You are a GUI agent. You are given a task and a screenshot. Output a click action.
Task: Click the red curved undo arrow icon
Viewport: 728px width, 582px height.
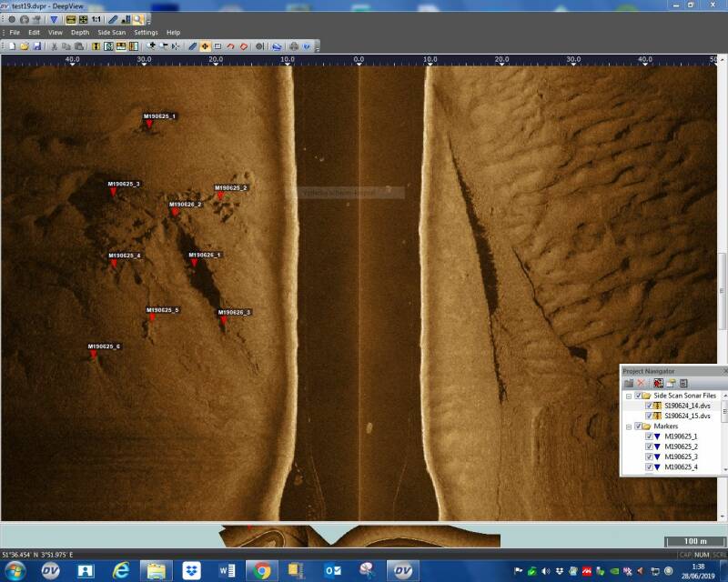pos(230,46)
